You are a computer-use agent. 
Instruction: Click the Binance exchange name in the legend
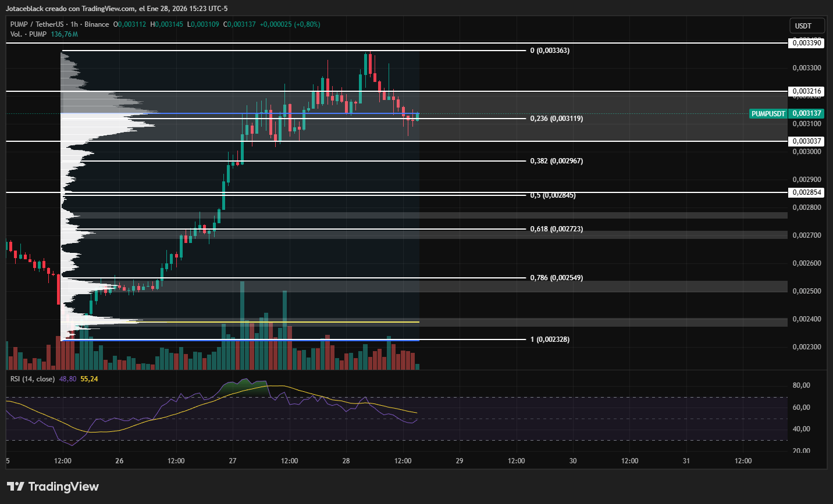click(97, 24)
